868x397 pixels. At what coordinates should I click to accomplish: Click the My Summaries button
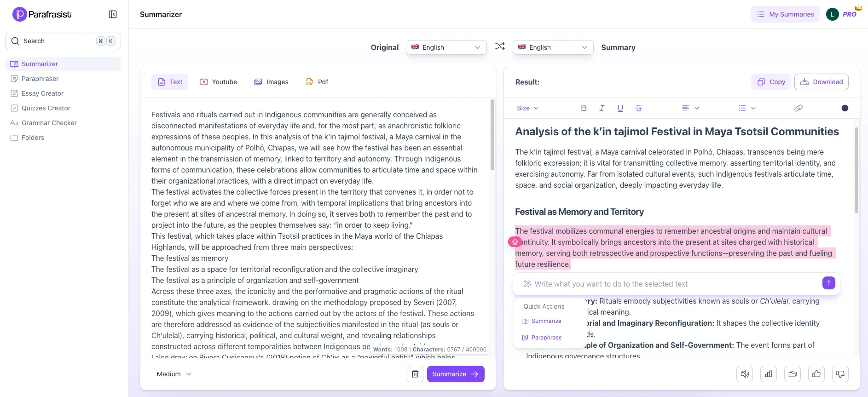(x=785, y=14)
